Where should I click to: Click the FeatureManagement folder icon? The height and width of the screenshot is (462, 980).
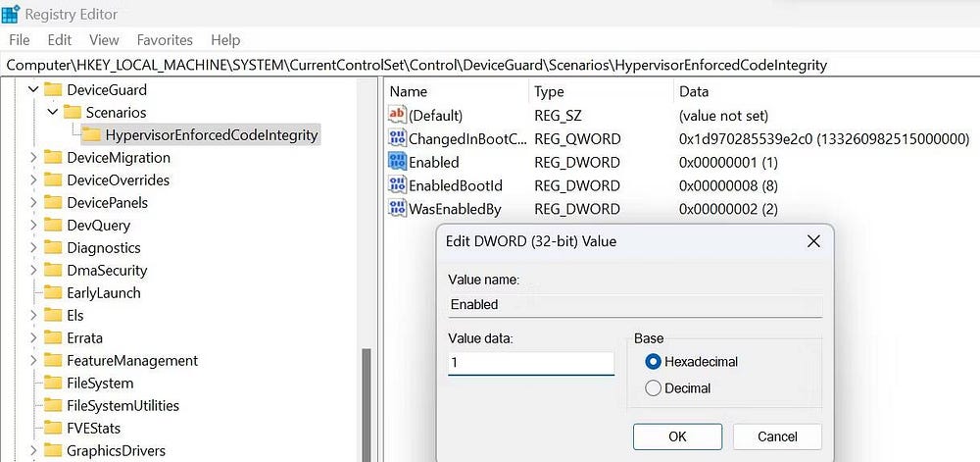53,361
